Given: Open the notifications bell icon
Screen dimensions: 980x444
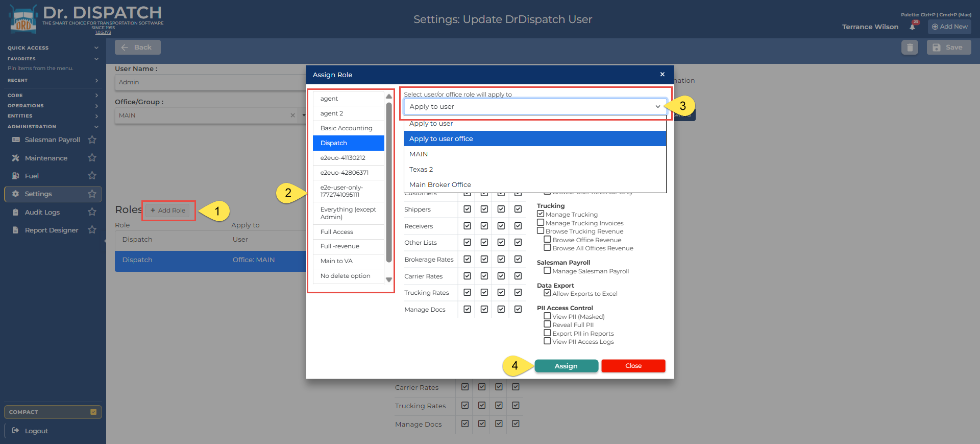Looking at the screenshot, I should (x=913, y=27).
